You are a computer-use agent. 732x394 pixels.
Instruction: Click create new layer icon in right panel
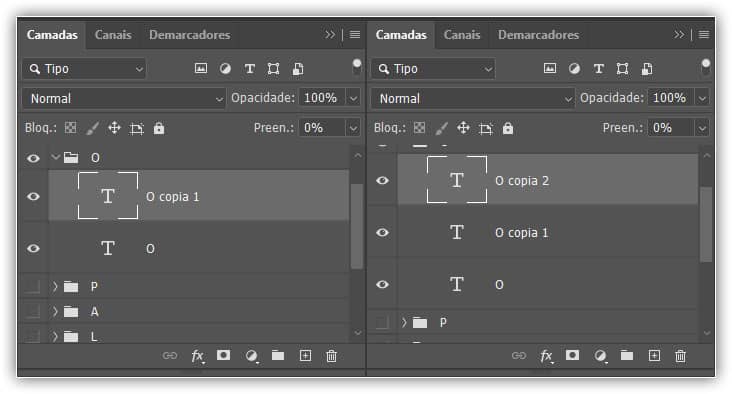pos(655,356)
